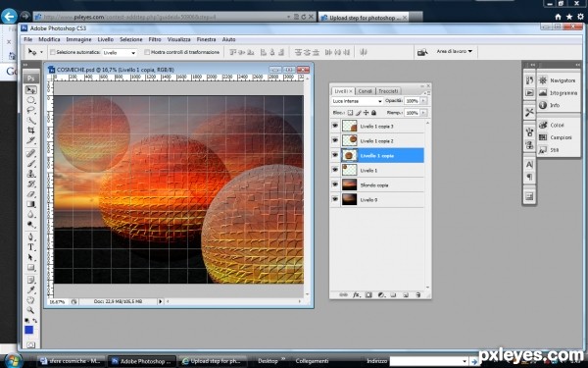The image size is (588, 368).
Task: Open the Livello auto-select dropdown
Action: point(120,53)
